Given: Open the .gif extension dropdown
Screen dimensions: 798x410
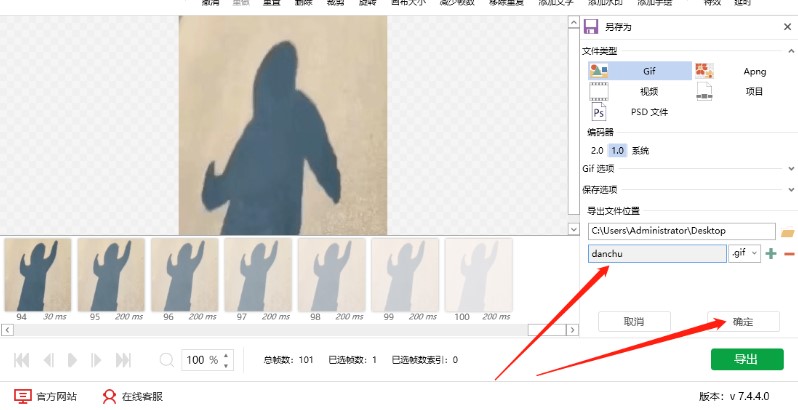Looking at the screenshot, I should pos(745,254).
